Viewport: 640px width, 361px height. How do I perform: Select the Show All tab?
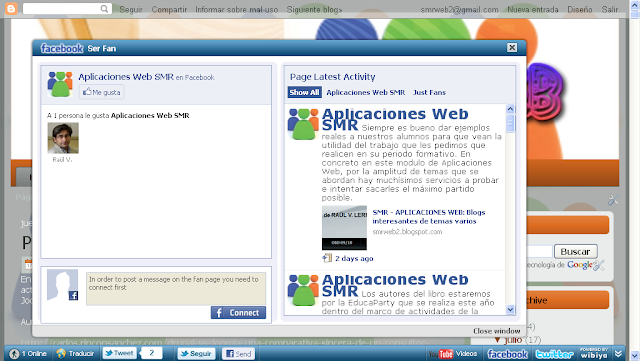(x=304, y=92)
